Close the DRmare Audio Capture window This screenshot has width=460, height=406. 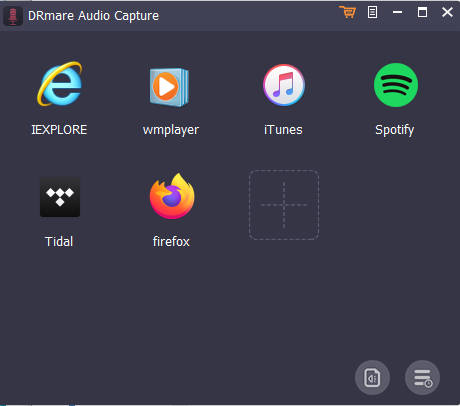point(447,12)
